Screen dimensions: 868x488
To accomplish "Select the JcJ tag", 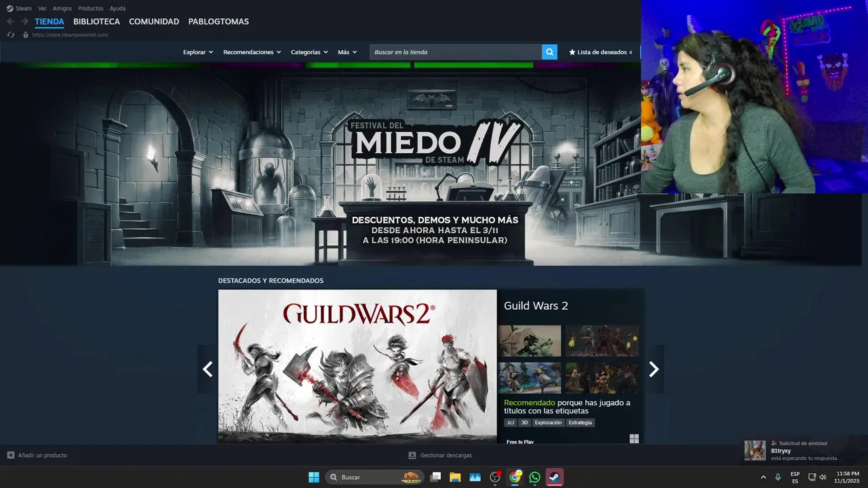I will (x=510, y=422).
